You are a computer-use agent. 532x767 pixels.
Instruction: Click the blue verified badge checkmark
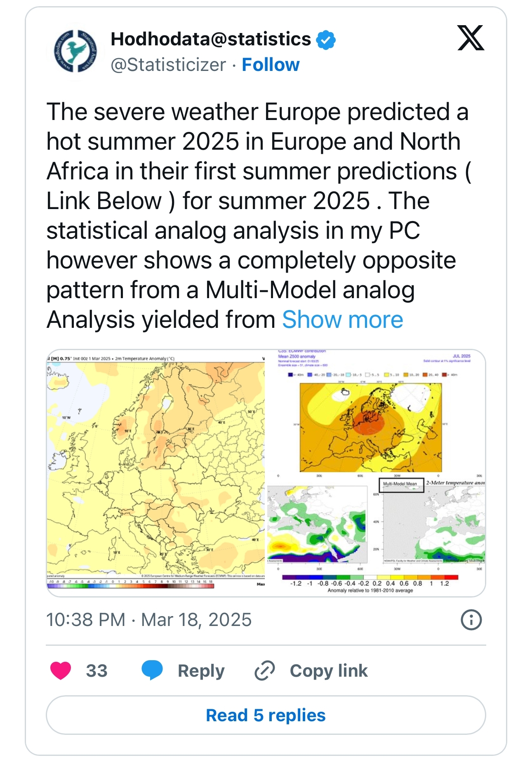click(326, 40)
